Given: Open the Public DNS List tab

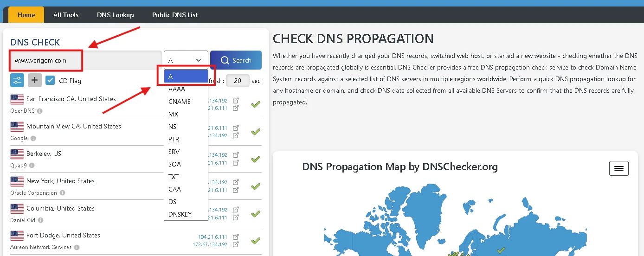Looking at the screenshot, I should (x=175, y=15).
